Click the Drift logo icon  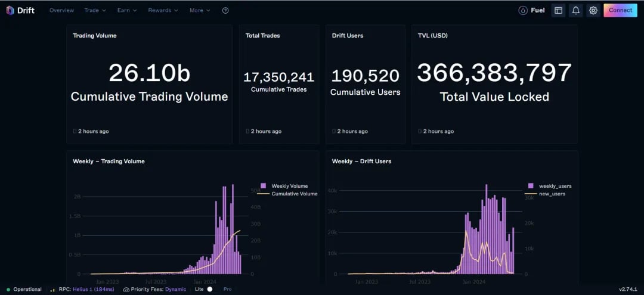point(10,10)
